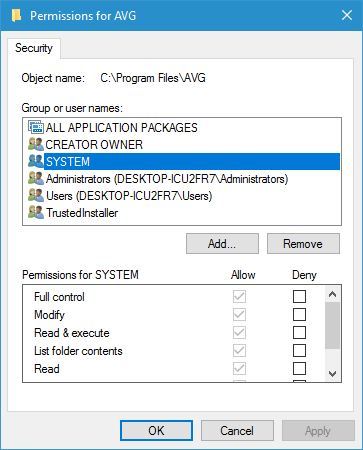Check Deny for Full control
Screen dimensions: 363x450
[299, 296]
